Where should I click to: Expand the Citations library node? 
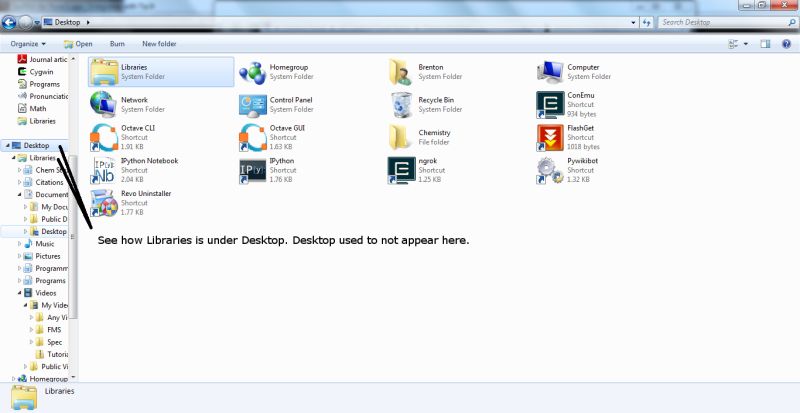pos(20,182)
